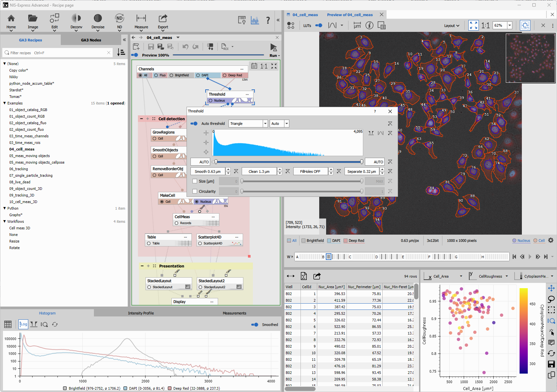Open the 06_tracking recipe
The image size is (557, 392).
point(18,169)
